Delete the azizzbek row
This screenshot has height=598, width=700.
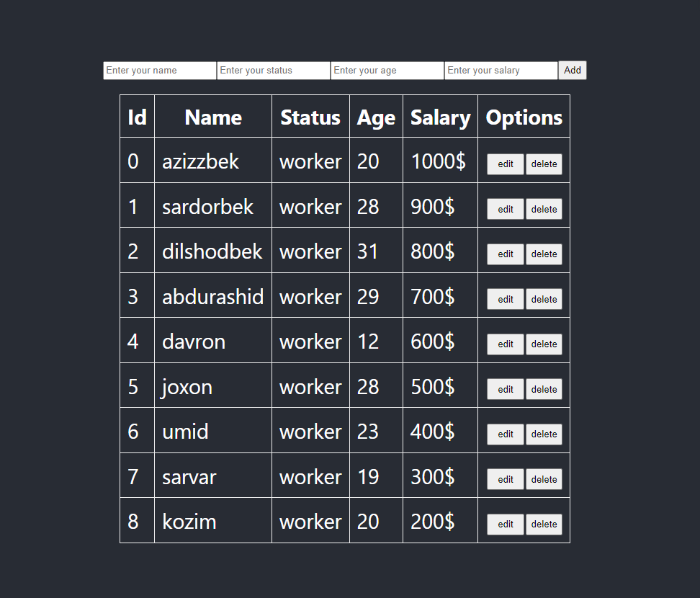[x=544, y=164]
